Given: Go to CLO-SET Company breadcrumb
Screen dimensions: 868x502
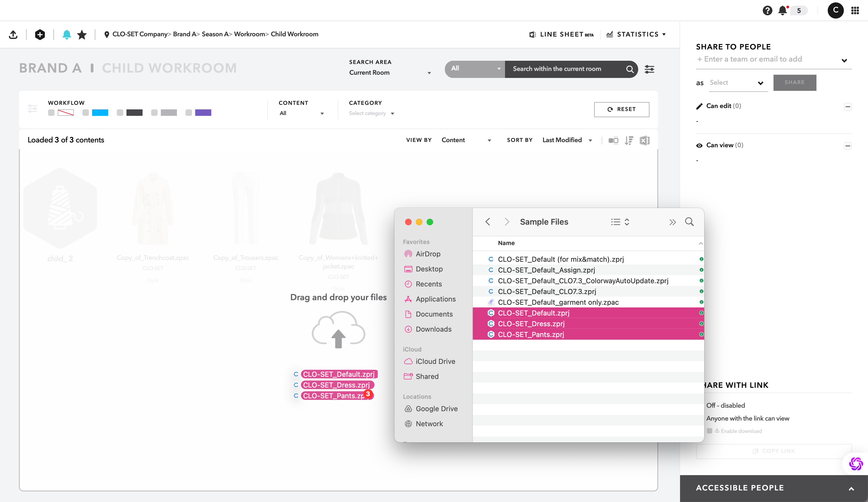Looking at the screenshot, I should [x=140, y=34].
